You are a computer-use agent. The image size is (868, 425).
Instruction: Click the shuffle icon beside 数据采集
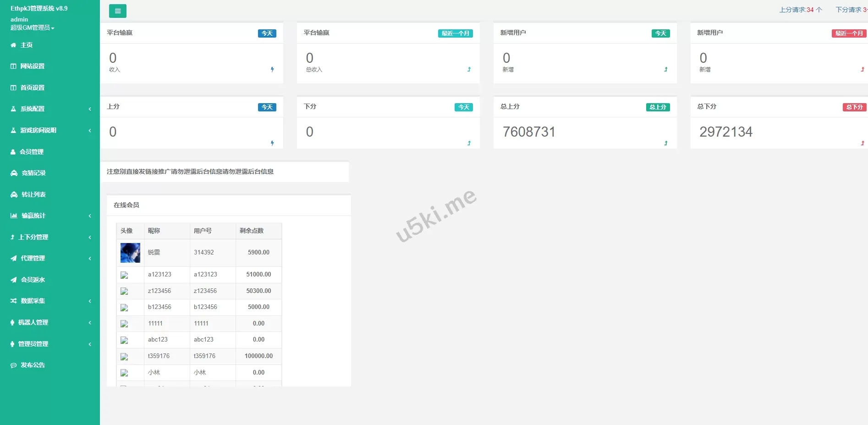coord(14,301)
